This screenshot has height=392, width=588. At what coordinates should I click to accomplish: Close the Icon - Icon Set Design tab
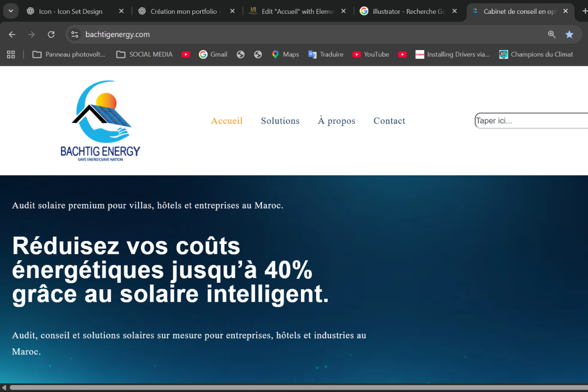pyautogui.click(x=121, y=11)
